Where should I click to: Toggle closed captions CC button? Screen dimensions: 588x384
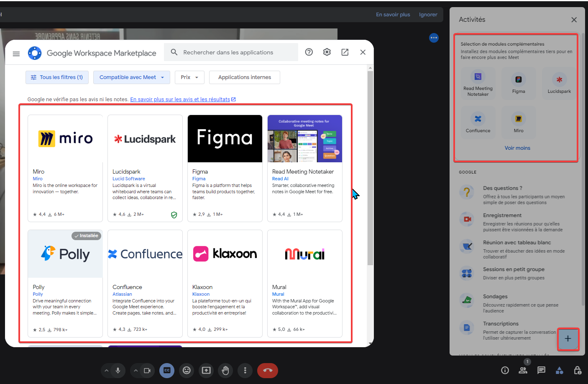[x=167, y=371]
